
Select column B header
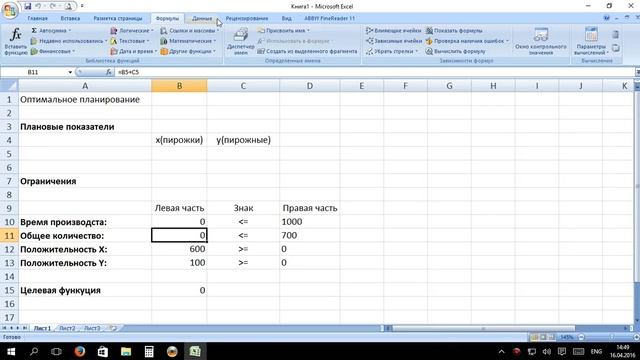pyautogui.click(x=179, y=86)
